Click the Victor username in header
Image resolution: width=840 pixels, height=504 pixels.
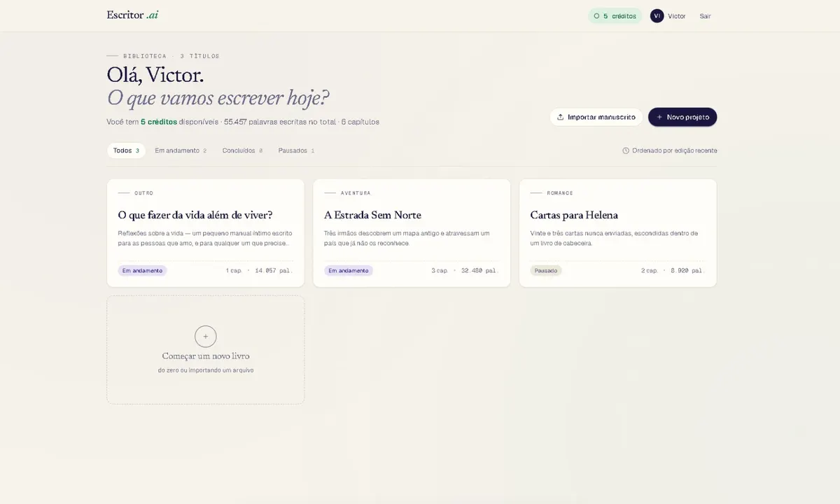[677, 16]
